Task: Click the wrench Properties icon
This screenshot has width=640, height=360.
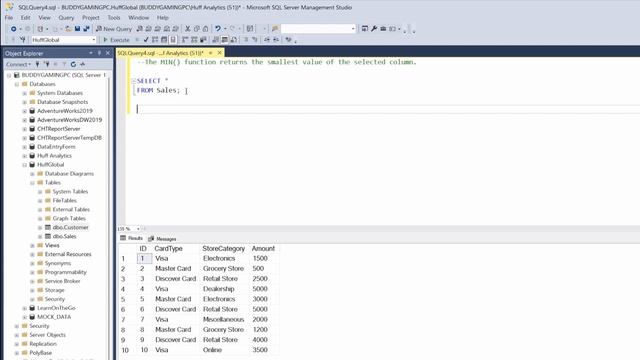Action: click(374, 29)
